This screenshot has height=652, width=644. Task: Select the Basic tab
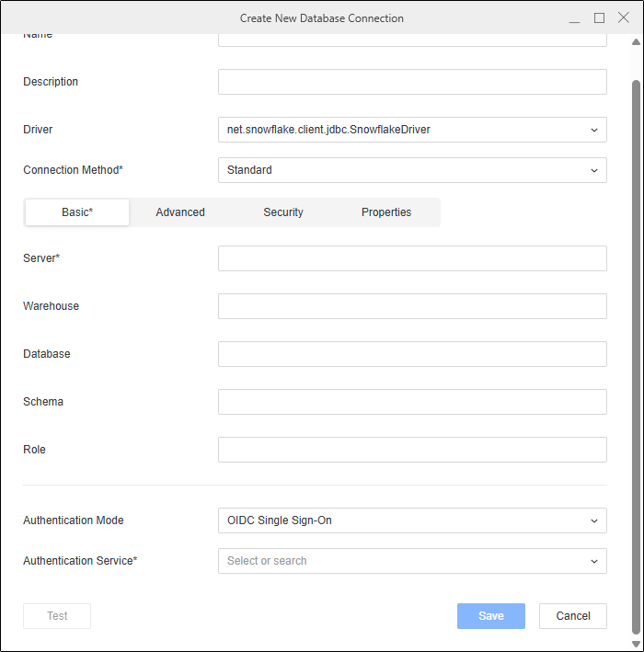point(77,212)
